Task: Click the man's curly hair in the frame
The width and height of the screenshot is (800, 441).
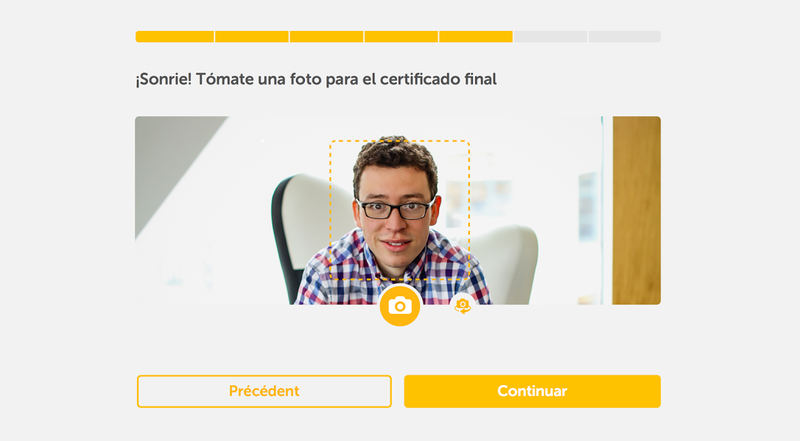Action: point(395,156)
